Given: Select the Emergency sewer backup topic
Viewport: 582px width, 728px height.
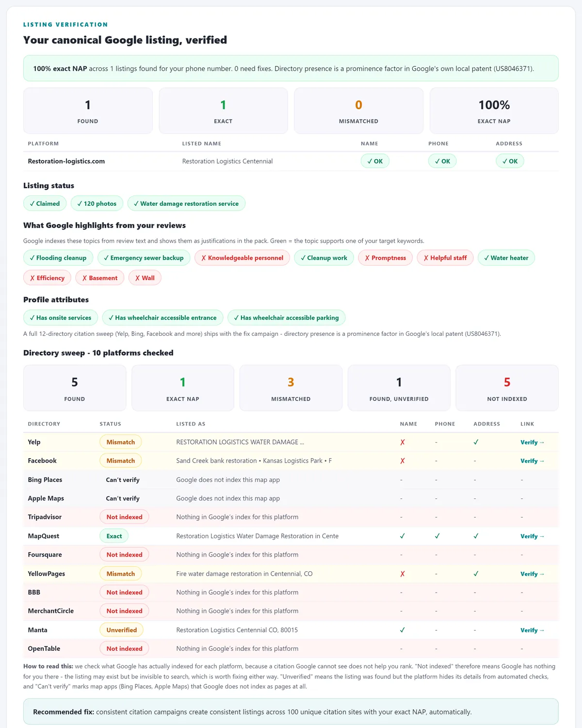Looking at the screenshot, I should (x=144, y=258).
